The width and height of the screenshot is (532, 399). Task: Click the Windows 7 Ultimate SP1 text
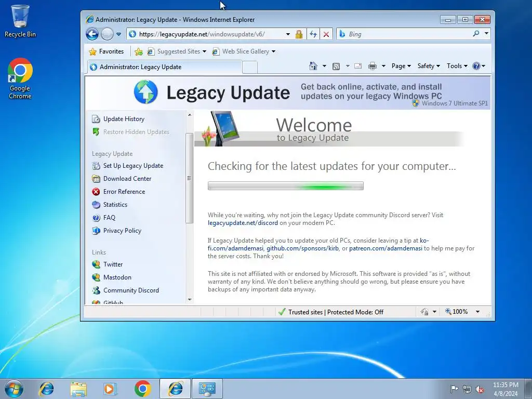(455, 103)
